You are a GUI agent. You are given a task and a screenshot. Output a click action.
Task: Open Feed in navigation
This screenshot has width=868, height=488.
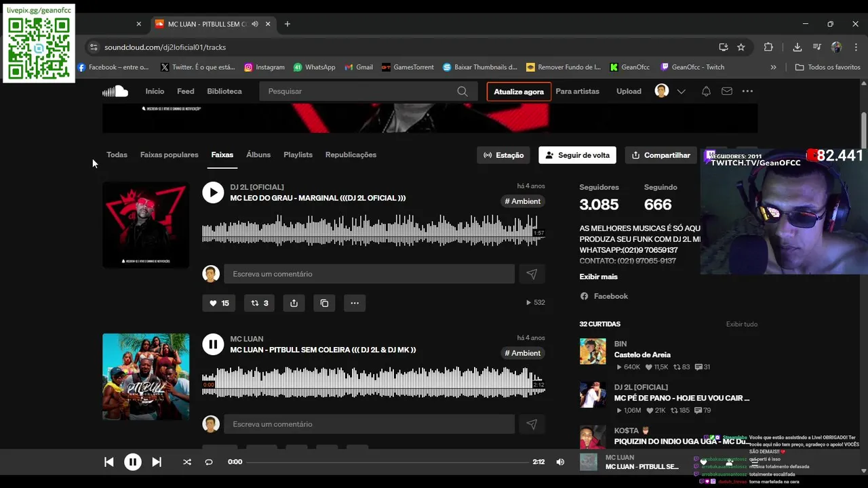[185, 91]
